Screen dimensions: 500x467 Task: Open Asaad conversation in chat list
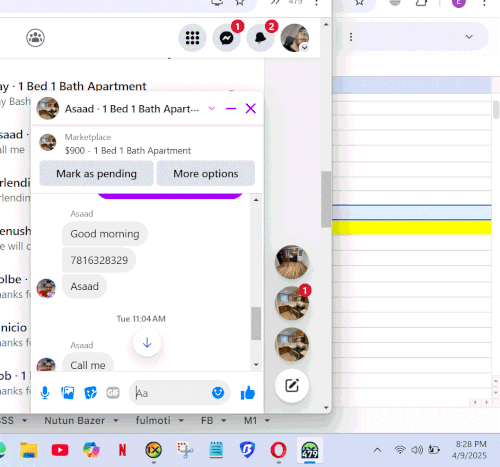[15, 142]
